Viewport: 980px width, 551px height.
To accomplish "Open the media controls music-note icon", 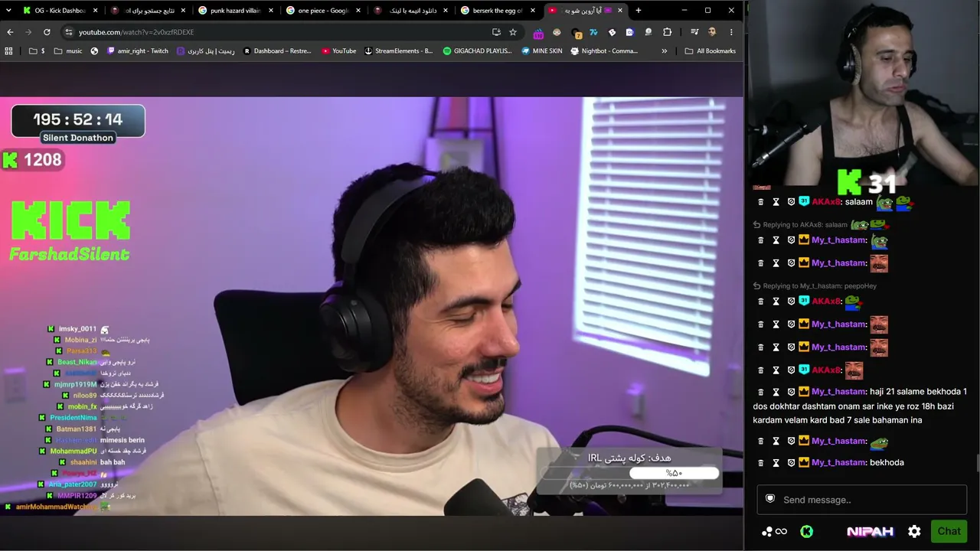I will (x=694, y=32).
